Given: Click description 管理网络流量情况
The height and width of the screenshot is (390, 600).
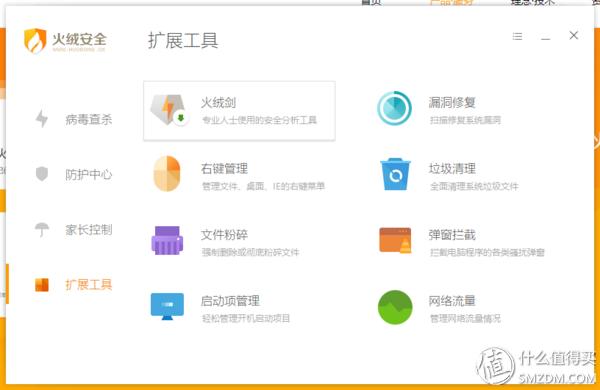Looking at the screenshot, I should coord(465,318).
